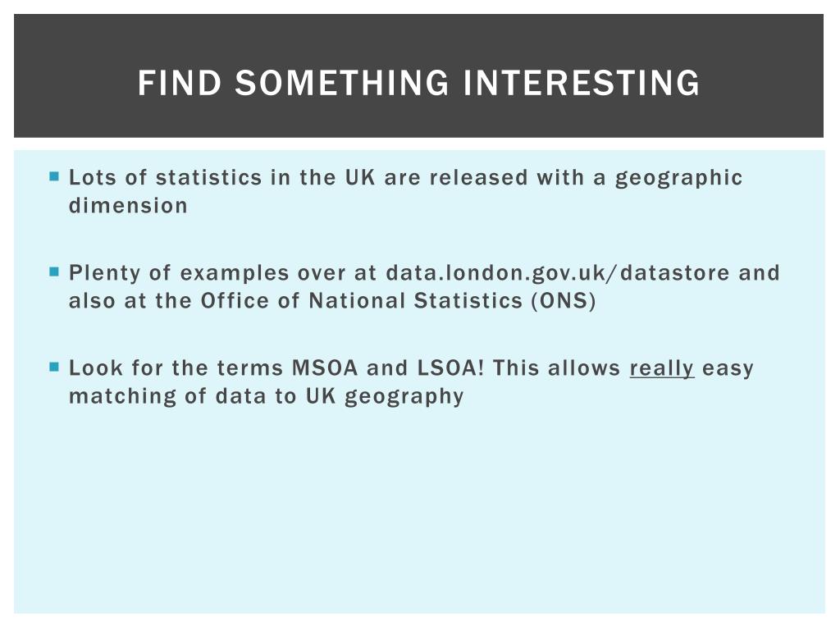Click the underlined word really
Viewport: 840px width, 630px height.
(662, 369)
